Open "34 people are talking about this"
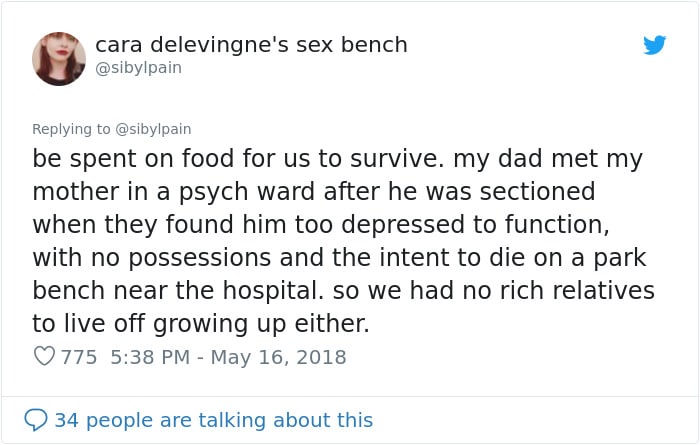 tap(214, 420)
